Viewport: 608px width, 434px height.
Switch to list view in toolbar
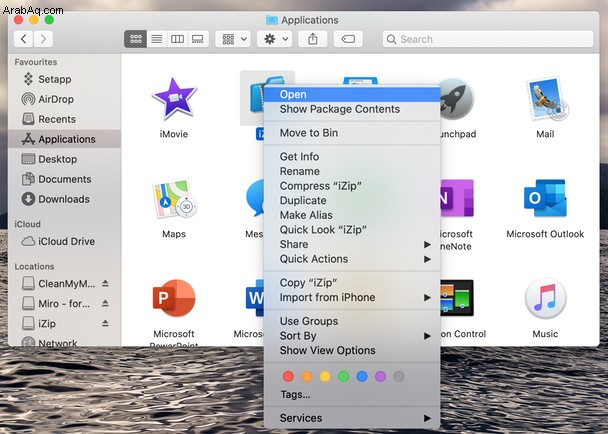tap(157, 39)
